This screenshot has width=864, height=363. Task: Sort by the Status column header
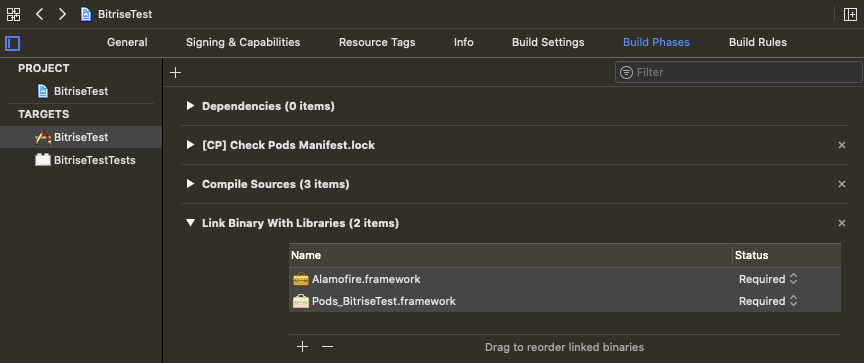pos(787,256)
